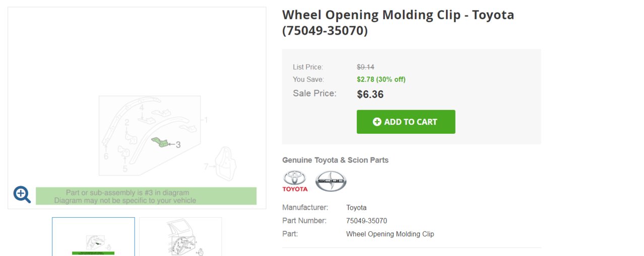The image size is (644, 256).
Task: Select the highlighted green clip part #3
Action: pos(161,142)
